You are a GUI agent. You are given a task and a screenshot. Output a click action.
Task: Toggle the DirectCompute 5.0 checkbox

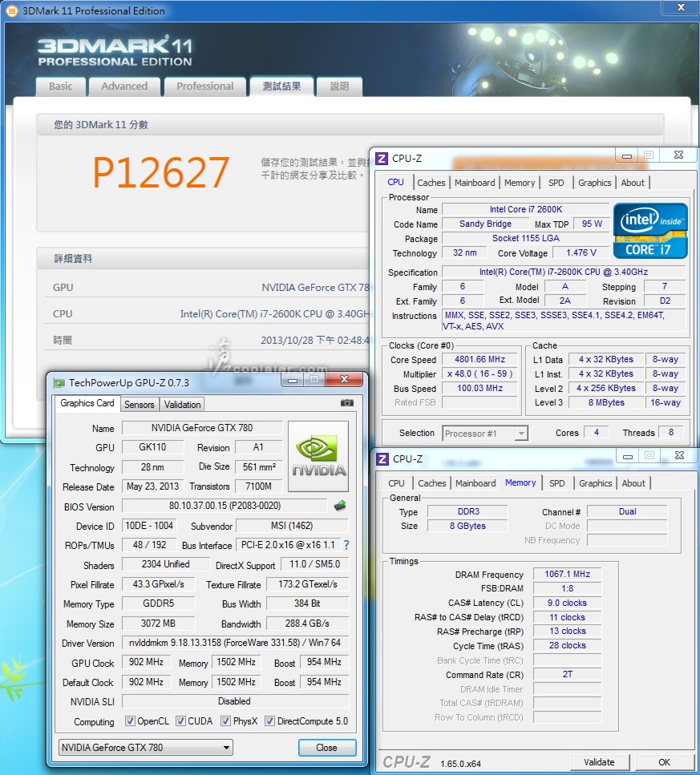269,721
